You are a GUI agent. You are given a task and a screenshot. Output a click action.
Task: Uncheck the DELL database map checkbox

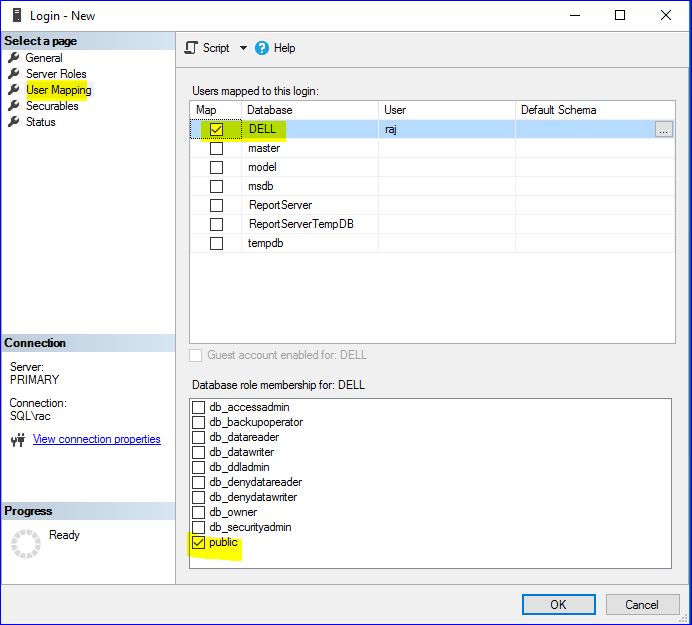[216, 129]
